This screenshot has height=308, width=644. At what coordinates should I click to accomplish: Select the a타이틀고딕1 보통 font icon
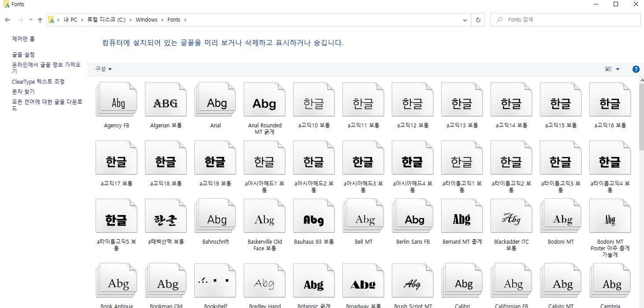(462, 158)
